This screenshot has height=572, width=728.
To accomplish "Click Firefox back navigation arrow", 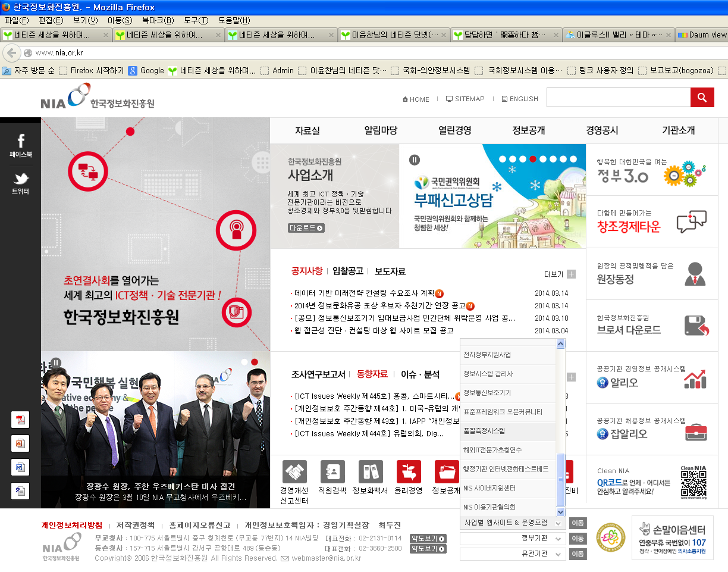I will (11, 52).
